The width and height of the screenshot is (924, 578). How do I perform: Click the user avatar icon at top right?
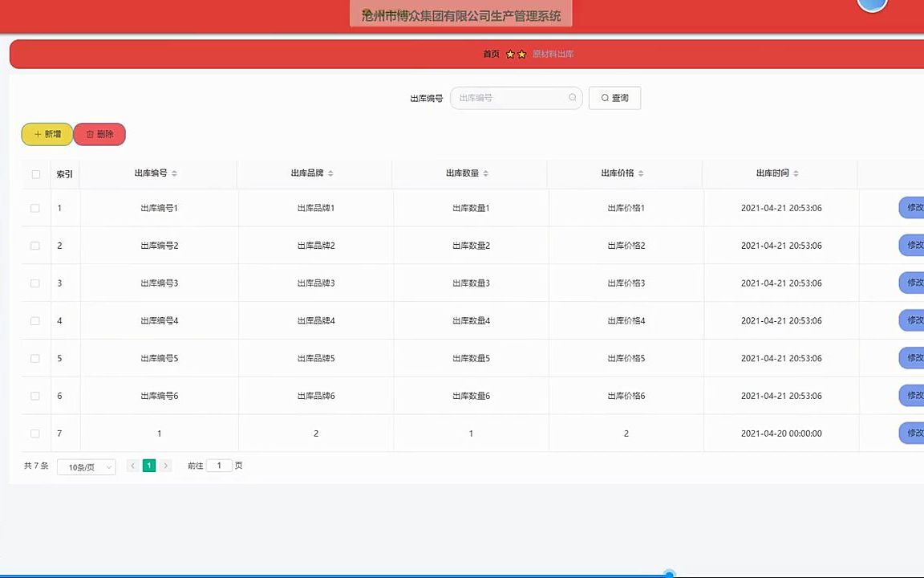coord(872,6)
